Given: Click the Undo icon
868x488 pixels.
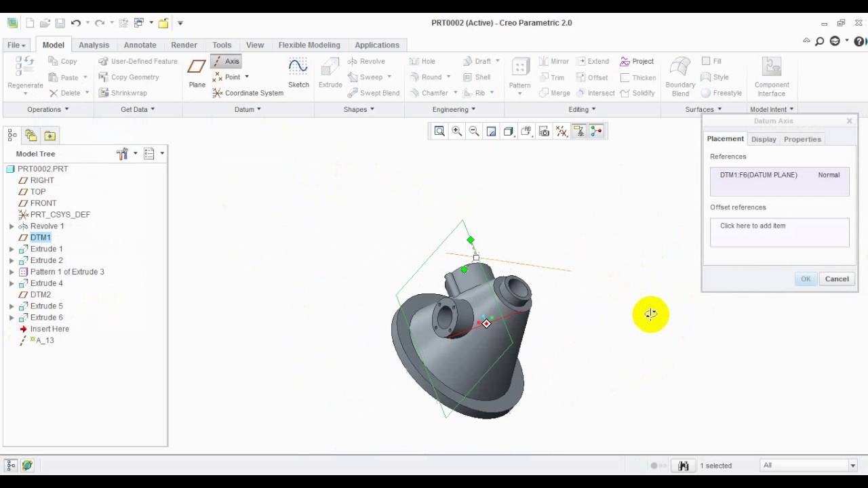Looking at the screenshot, I should [75, 23].
